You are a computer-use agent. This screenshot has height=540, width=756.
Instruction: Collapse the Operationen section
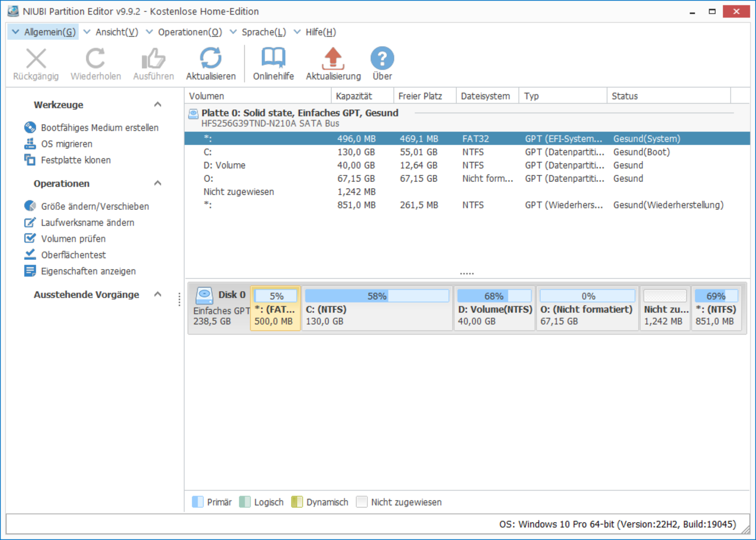coord(158,183)
